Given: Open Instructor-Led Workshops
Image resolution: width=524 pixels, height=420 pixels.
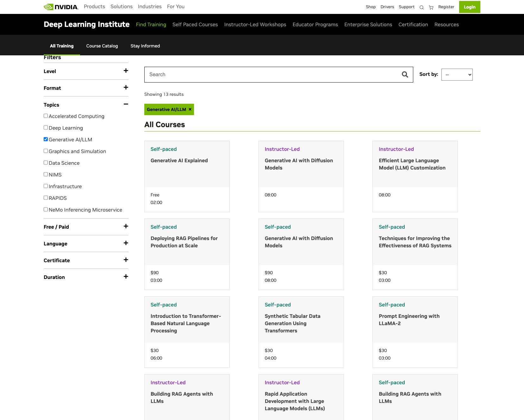Looking at the screenshot, I should click(x=255, y=24).
